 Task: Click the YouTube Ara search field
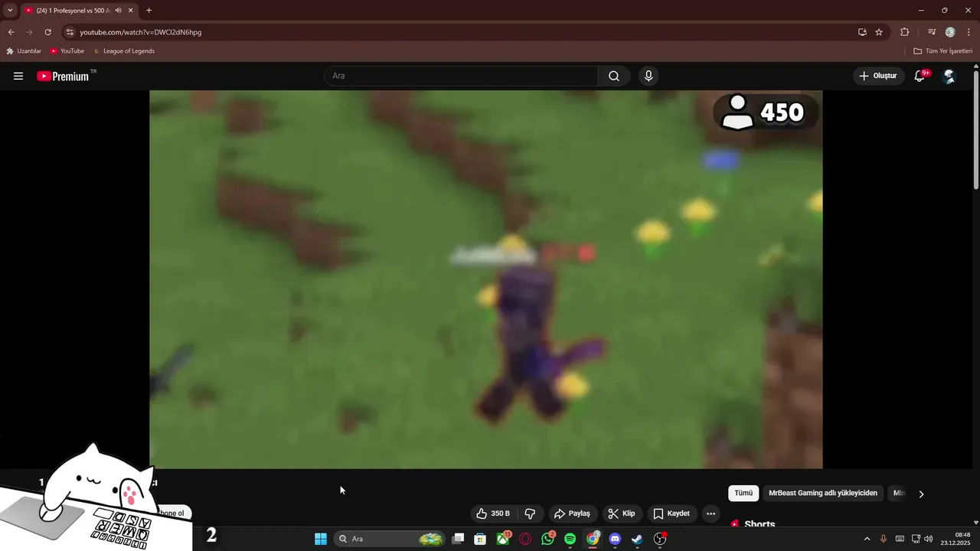[461, 76]
